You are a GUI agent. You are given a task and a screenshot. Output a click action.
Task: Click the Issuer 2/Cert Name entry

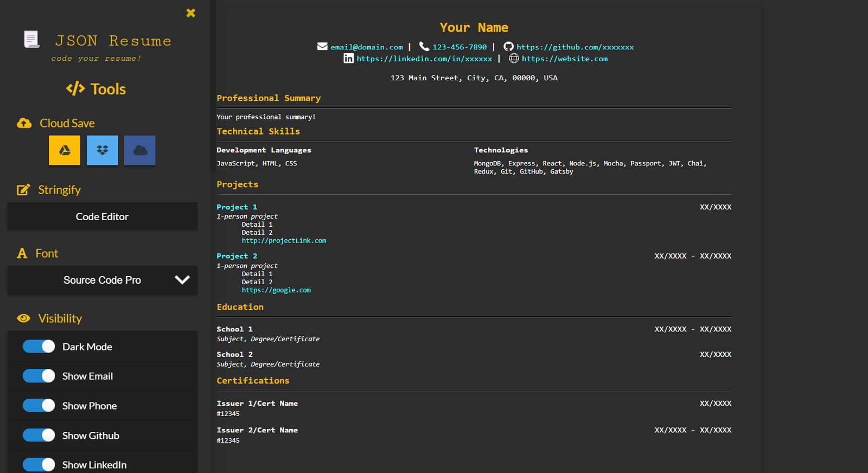pos(257,430)
